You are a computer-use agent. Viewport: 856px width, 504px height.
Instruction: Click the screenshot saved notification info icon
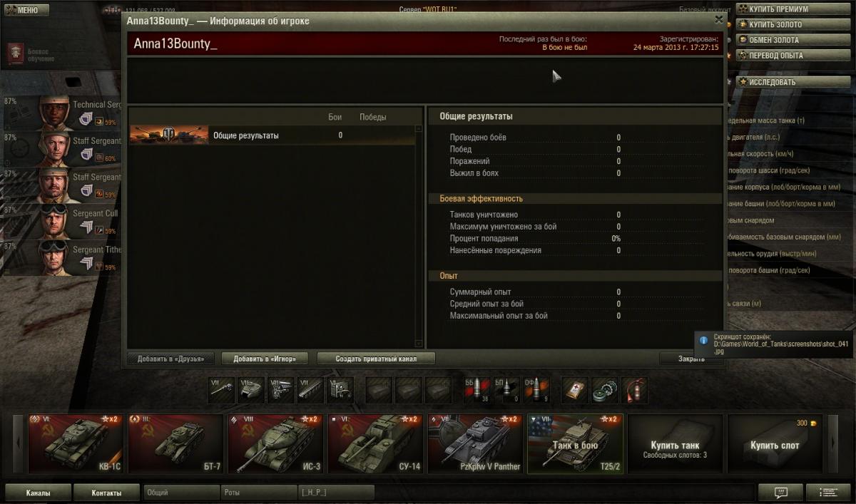click(x=704, y=341)
